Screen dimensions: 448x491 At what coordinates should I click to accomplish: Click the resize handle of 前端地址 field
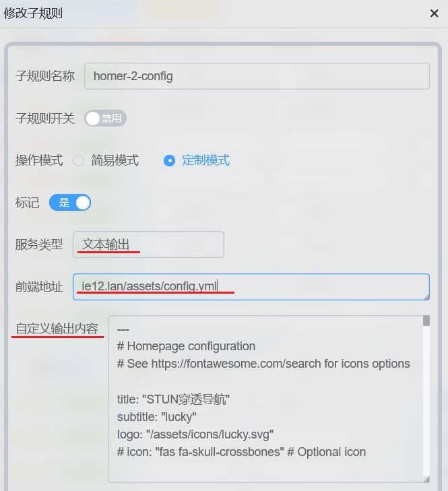coord(426,297)
